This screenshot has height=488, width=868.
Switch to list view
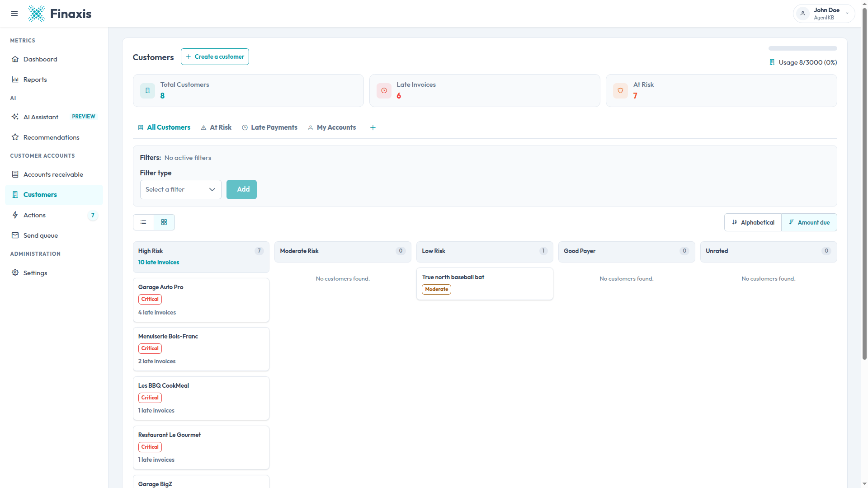pyautogui.click(x=143, y=222)
